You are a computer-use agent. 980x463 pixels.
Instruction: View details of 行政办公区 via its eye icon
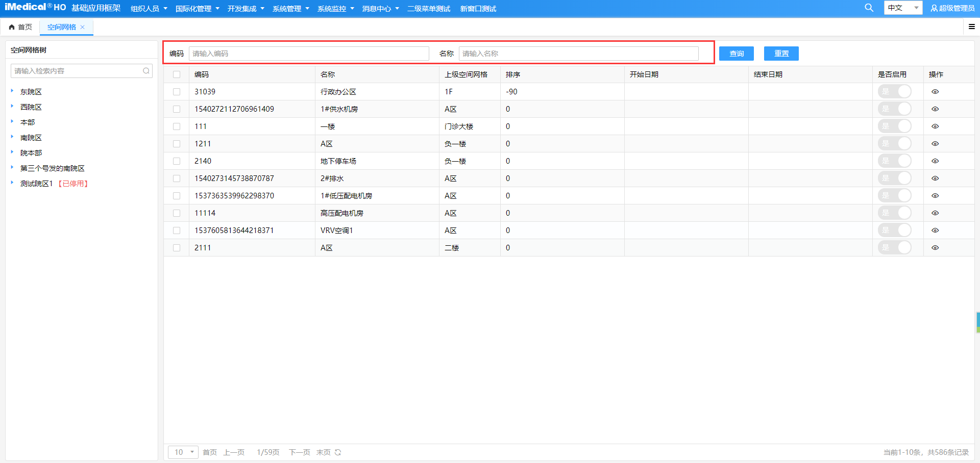click(x=935, y=92)
